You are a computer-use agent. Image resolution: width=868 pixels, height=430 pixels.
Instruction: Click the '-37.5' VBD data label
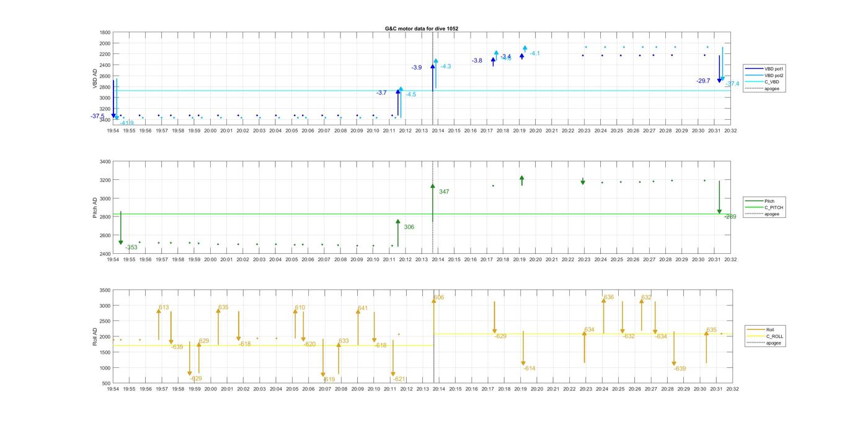pos(98,116)
